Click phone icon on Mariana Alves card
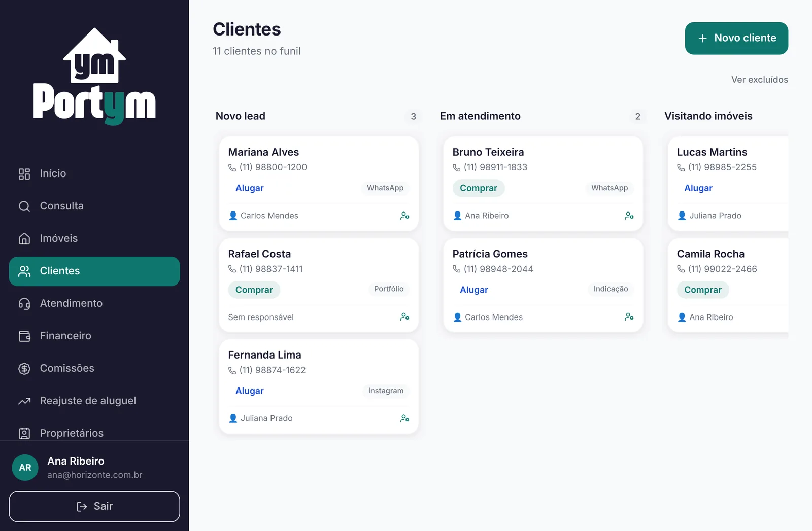This screenshot has height=531, width=812. coord(232,167)
